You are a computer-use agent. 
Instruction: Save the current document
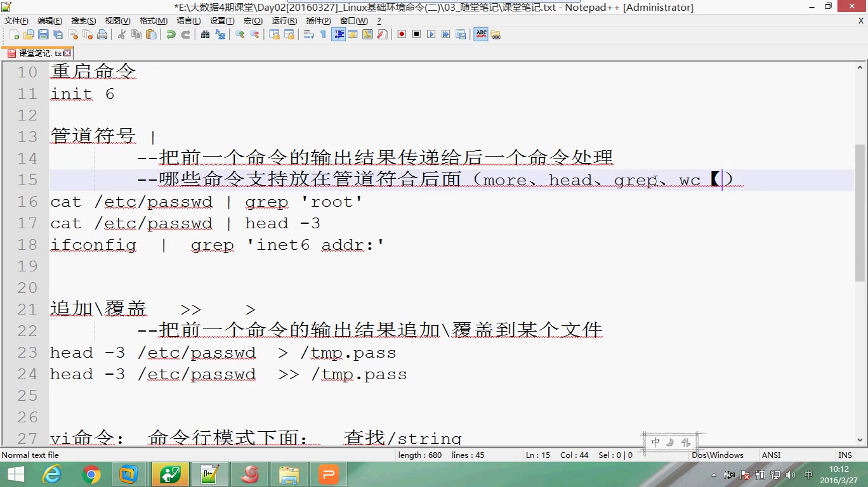pos(42,34)
